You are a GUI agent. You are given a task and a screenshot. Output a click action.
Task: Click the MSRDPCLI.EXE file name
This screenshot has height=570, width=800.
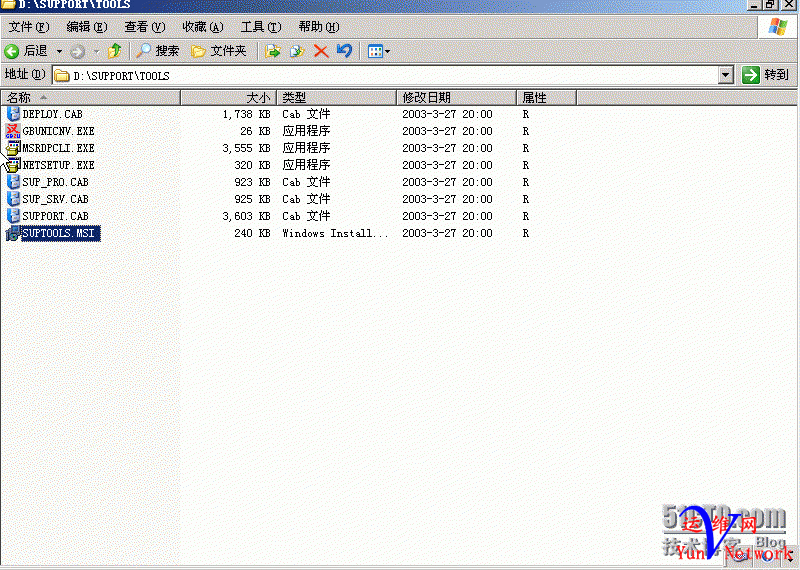(59, 148)
